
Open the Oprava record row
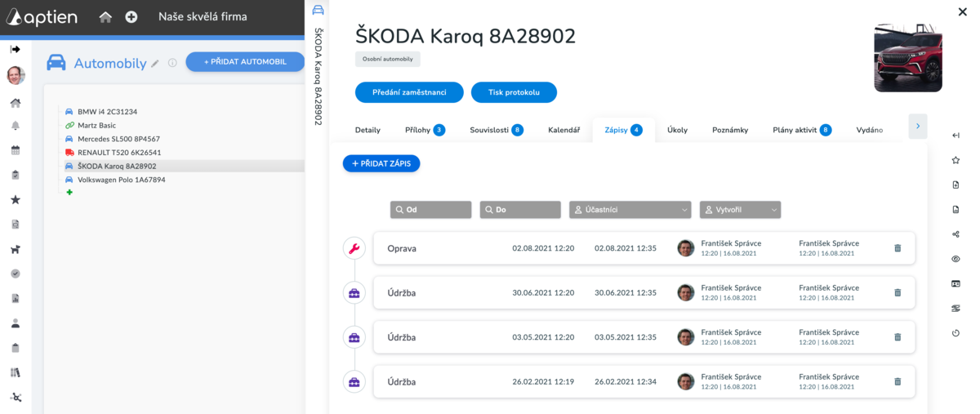pyautogui.click(x=644, y=248)
